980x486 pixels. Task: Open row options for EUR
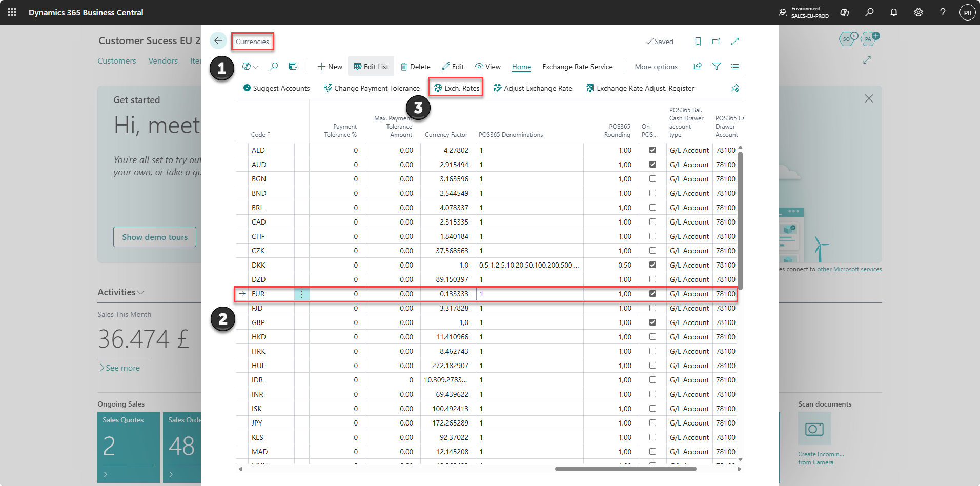(302, 294)
